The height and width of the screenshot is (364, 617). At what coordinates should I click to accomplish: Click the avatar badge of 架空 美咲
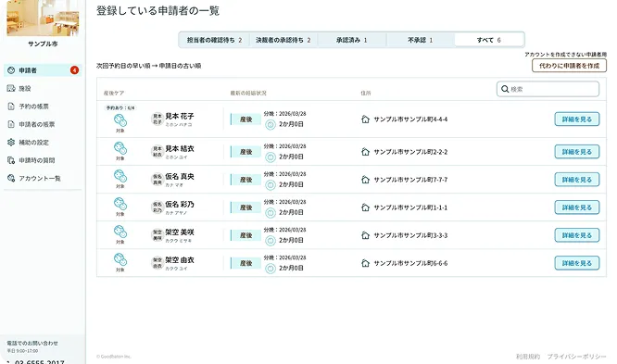pyautogui.click(x=157, y=235)
